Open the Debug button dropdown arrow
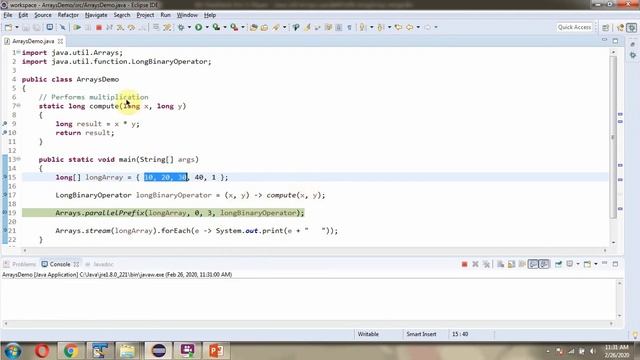Screen dimensions: 640x360 click(189, 27)
